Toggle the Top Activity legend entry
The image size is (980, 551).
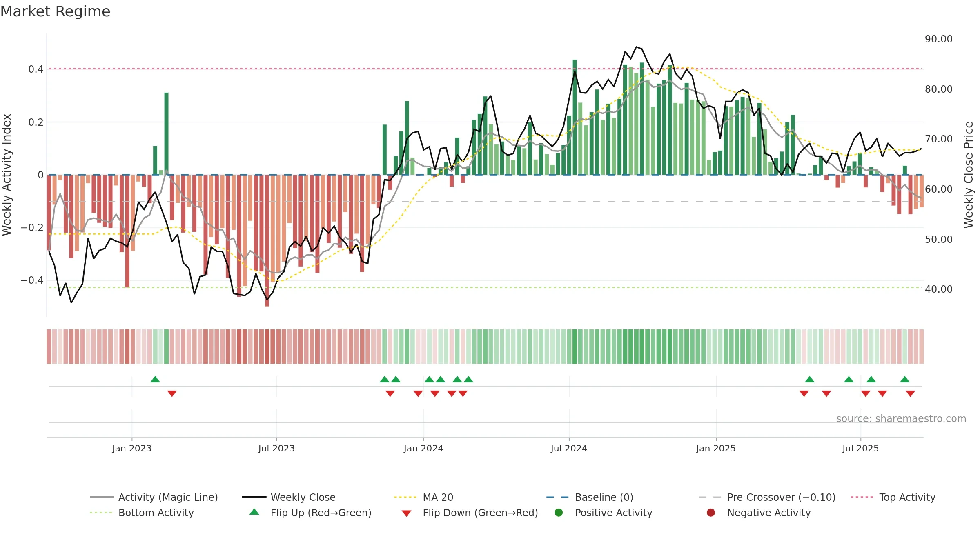(x=893, y=497)
